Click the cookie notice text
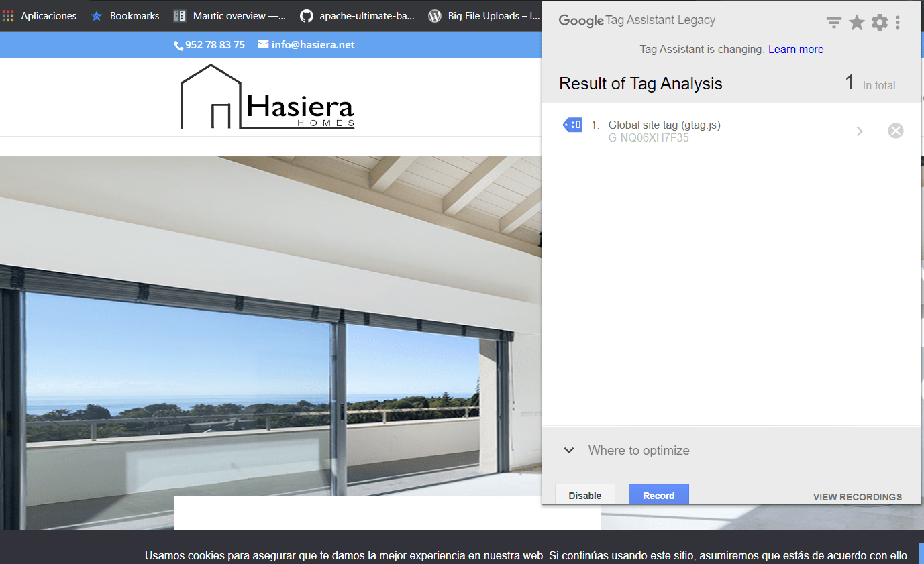Viewport: 924px width, 564px height. click(x=527, y=555)
